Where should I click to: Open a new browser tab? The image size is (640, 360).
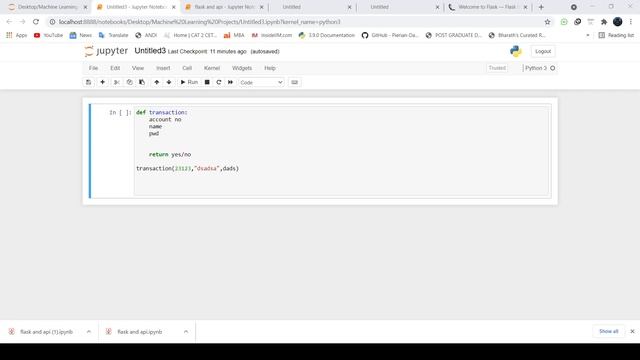(541, 7)
